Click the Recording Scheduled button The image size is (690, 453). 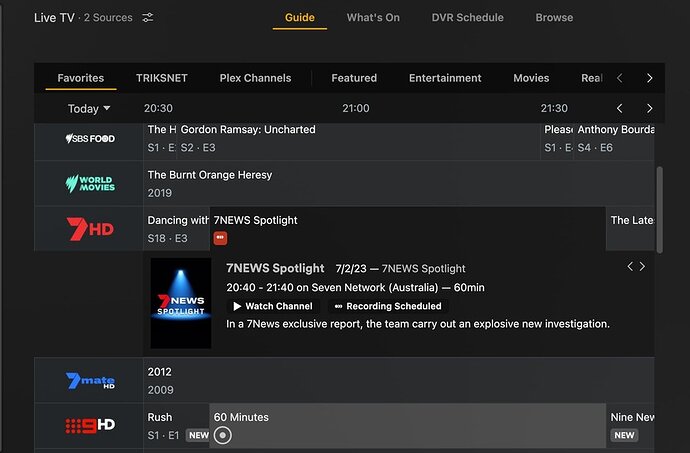click(388, 306)
